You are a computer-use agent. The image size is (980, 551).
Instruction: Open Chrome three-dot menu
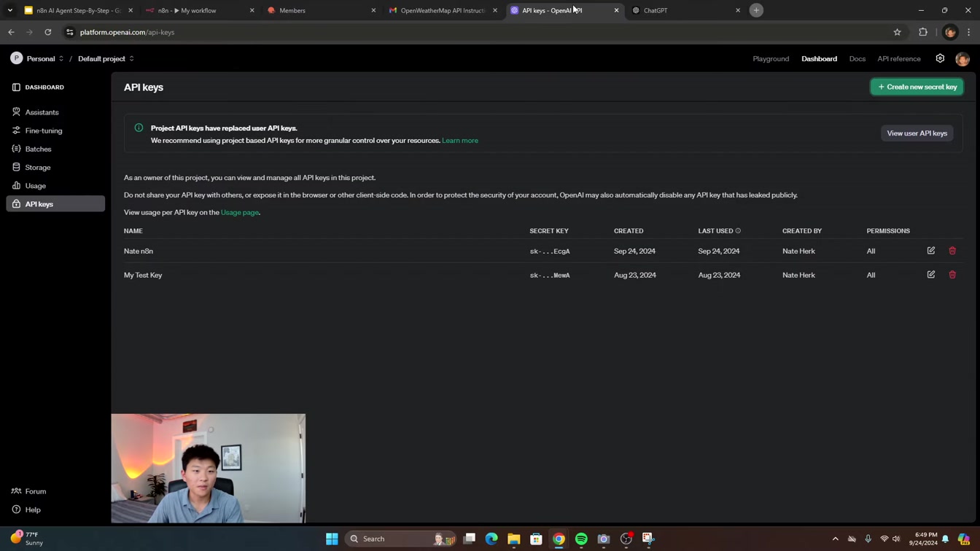tap(969, 32)
